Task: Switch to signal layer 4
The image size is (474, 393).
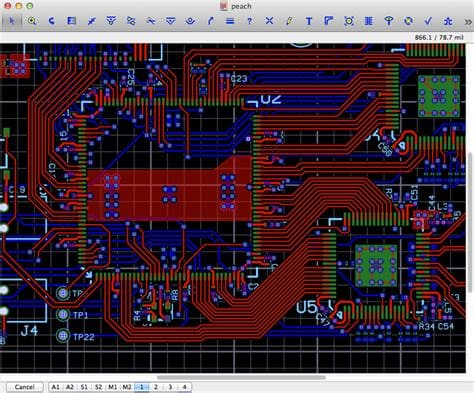Action: (x=184, y=387)
